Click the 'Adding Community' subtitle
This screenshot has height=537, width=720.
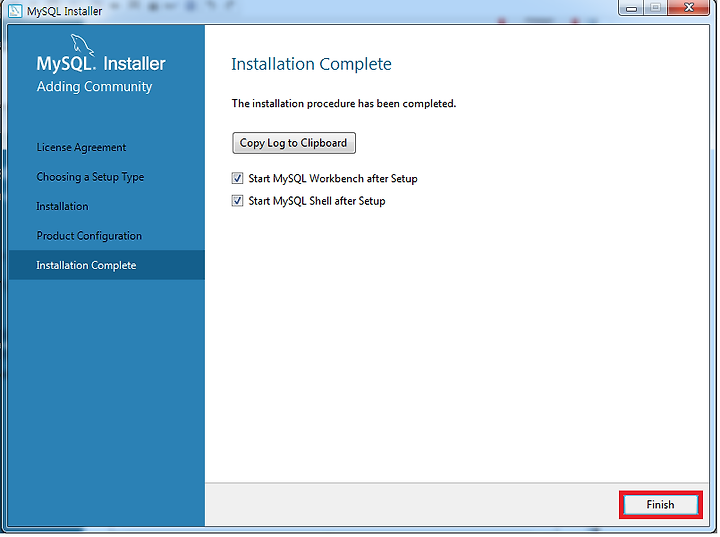[95, 87]
